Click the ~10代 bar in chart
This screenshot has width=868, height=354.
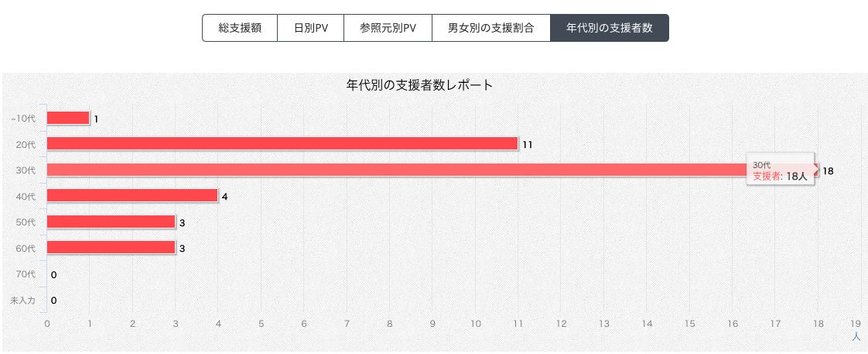coord(68,118)
